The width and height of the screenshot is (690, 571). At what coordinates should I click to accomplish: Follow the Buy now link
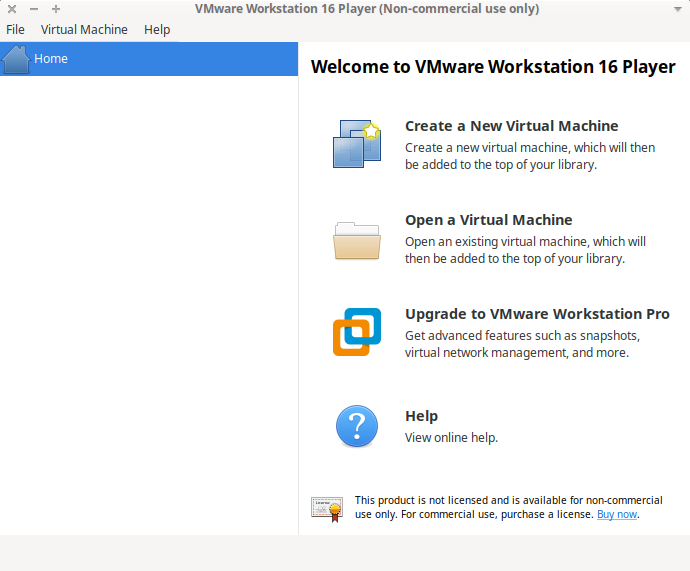tap(617, 514)
